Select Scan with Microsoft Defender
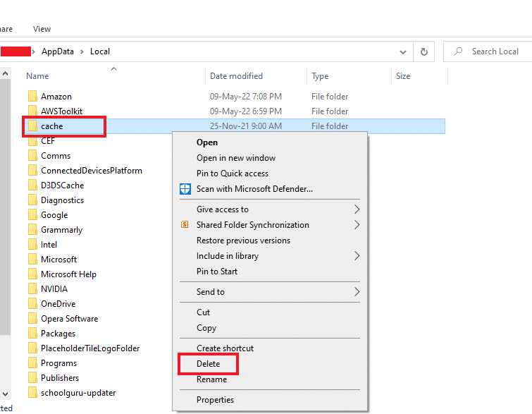 point(254,189)
